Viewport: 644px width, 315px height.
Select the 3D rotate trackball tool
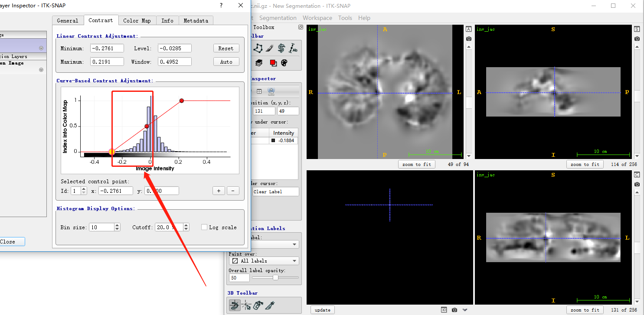point(235,305)
